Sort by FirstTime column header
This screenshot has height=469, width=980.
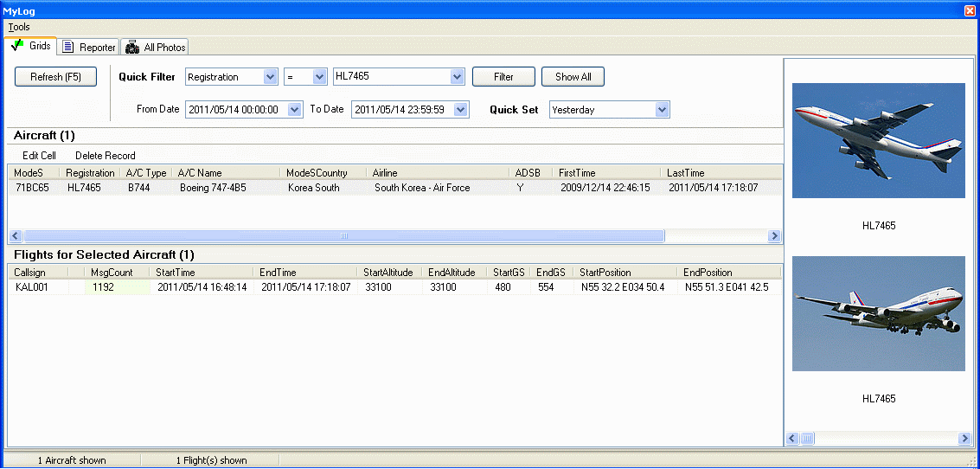coord(606,172)
